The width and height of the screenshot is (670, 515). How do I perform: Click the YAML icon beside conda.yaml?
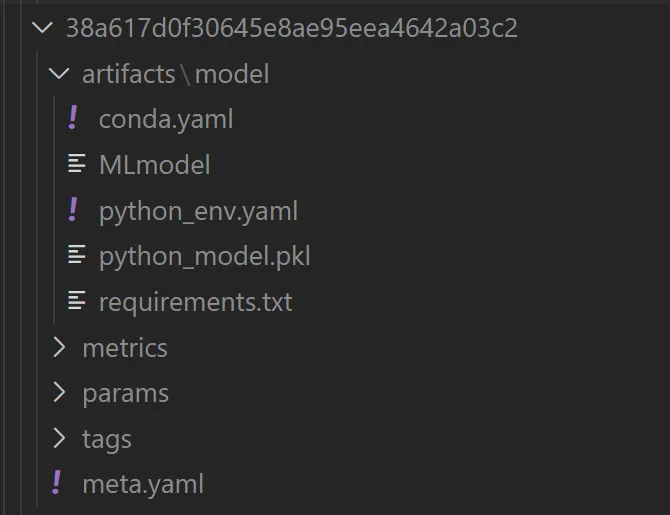click(73, 118)
